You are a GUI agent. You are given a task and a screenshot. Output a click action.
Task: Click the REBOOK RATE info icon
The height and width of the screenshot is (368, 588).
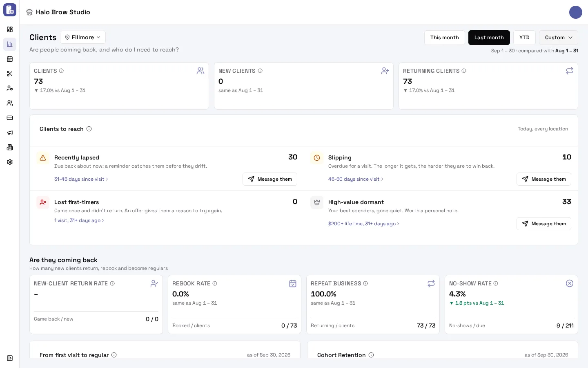pyautogui.click(x=215, y=283)
